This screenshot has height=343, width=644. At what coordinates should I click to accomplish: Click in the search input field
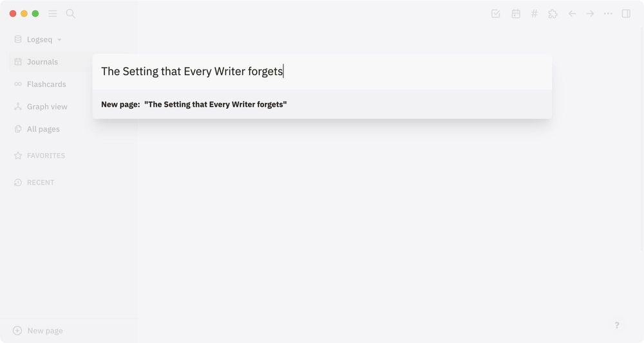[x=322, y=71]
